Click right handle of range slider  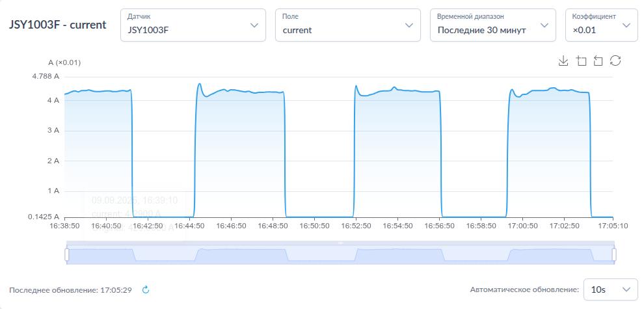614,254
